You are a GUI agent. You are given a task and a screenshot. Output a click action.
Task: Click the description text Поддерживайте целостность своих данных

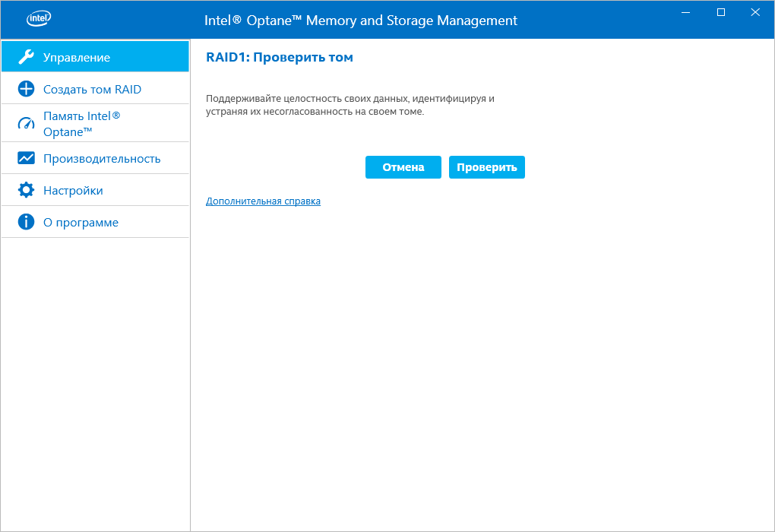(x=350, y=105)
